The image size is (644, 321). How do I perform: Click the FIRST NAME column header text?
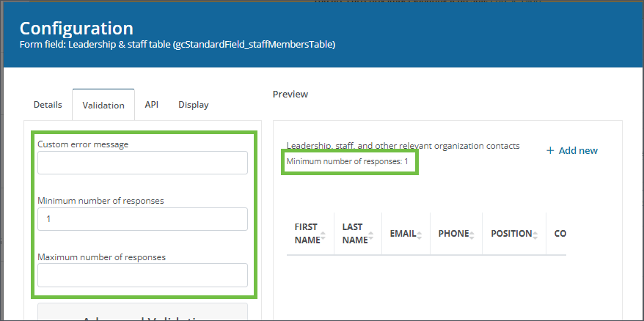point(307,234)
